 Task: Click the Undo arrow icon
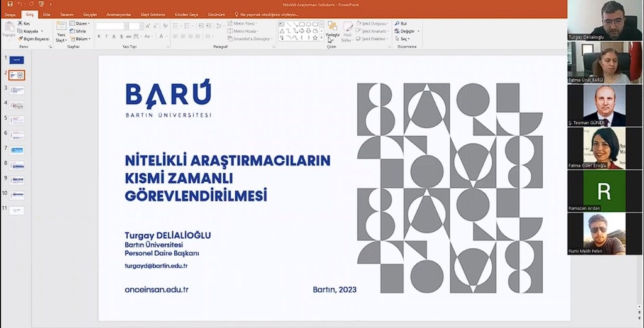[x=19, y=4]
